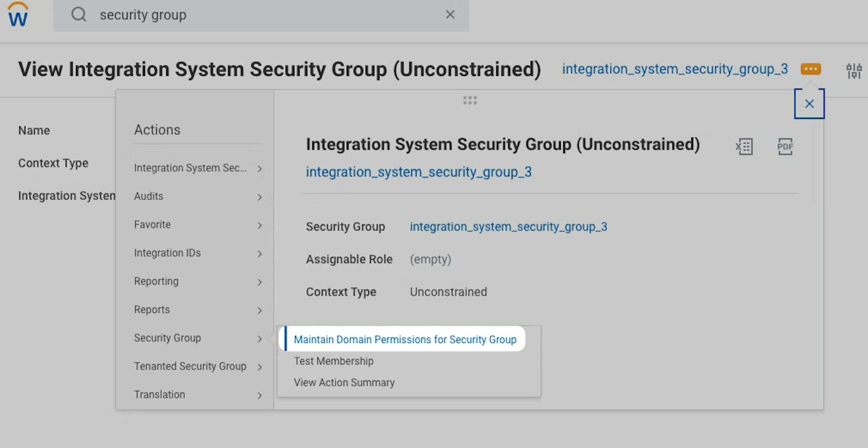Click the search magnifier icon
The height and width of the screenshot is (448, 868).
(78, 15)
